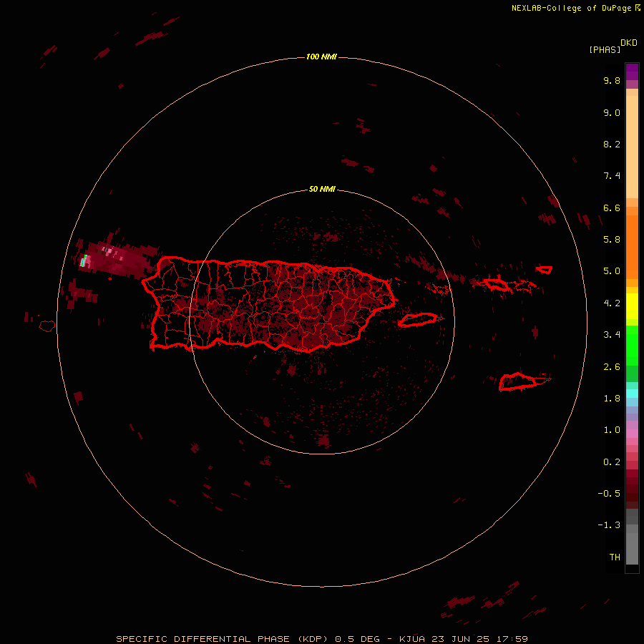Select the 6.6 scale label
The height and width of the screenshot is (644, 644).
pos(612,208)
